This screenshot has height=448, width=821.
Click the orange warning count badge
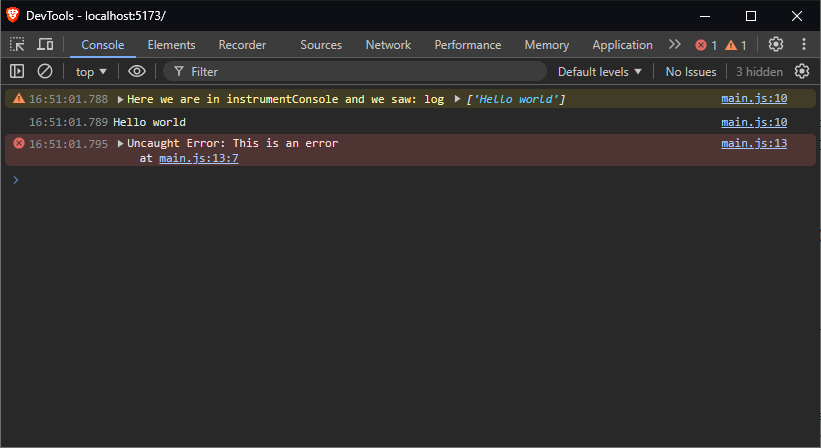pos(736,45)
